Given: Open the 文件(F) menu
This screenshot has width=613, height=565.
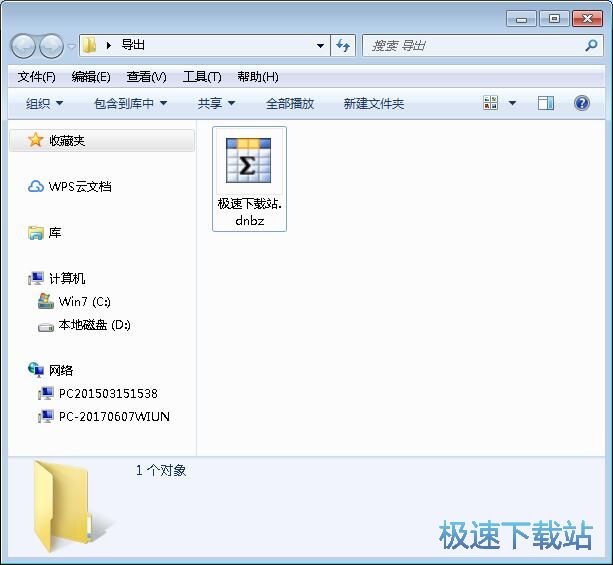Looking at the screenshot, I should 36,77.
